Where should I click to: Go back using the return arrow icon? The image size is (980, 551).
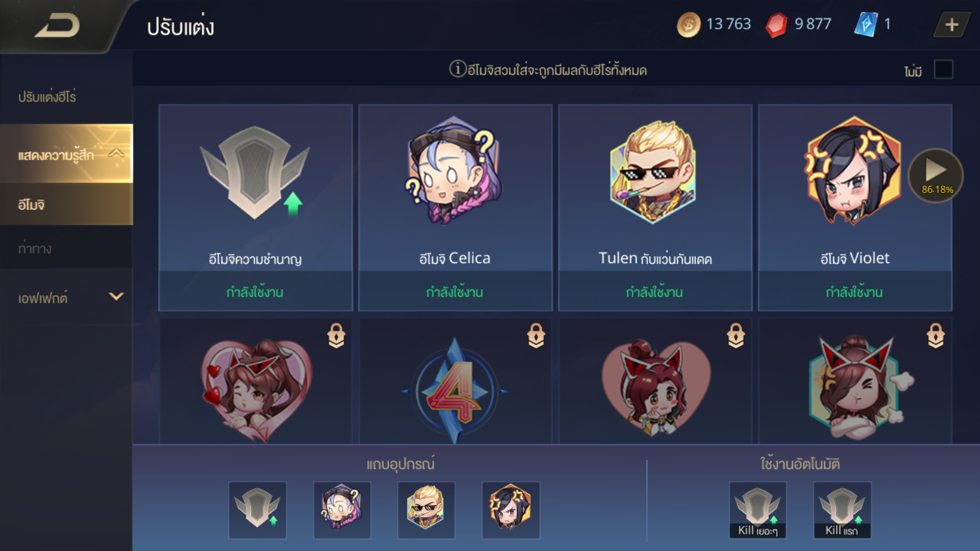pyautogui.click(x=57, y=26)
